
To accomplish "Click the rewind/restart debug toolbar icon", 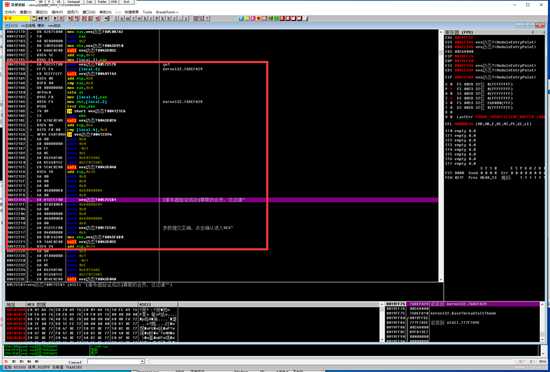I will [41, 19].
